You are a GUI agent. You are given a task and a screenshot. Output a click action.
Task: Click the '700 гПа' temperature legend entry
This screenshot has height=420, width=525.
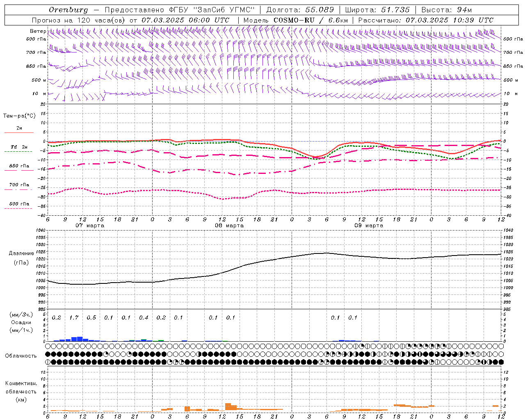pyautogui.click(x=19, y=185)
